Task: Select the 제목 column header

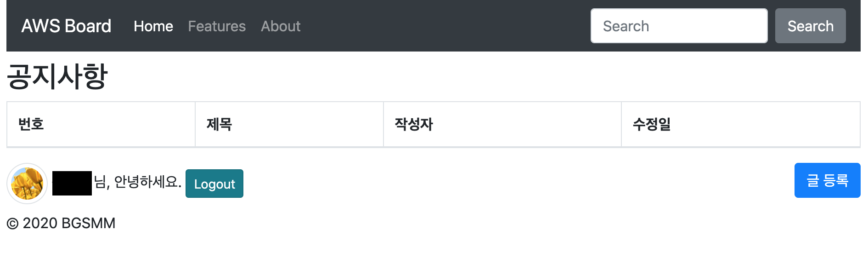Action: coord(220,124)
